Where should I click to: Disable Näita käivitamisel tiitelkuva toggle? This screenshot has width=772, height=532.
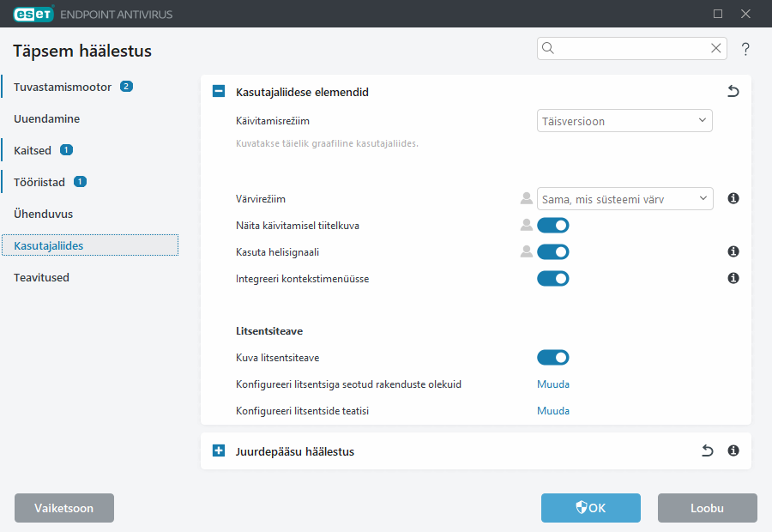[x=552, y=226]
